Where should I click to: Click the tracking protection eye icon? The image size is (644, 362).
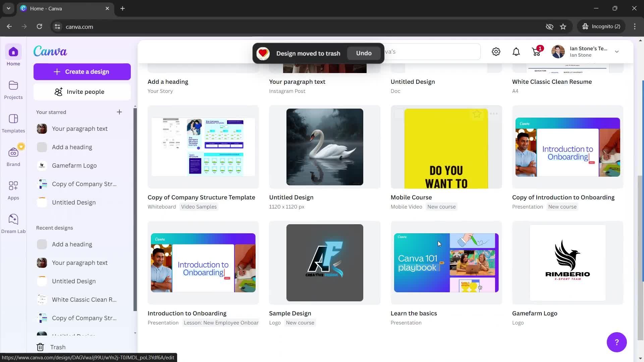tap(549, 26)
